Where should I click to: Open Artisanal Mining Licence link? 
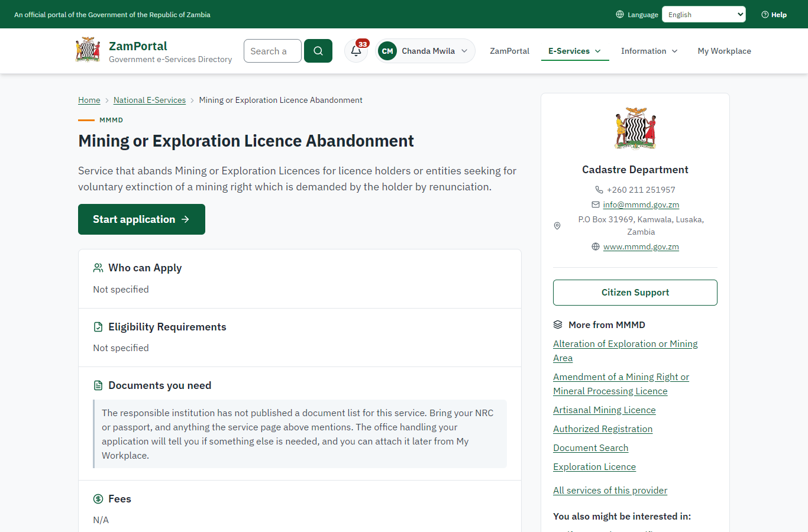(x=605, y=410)
